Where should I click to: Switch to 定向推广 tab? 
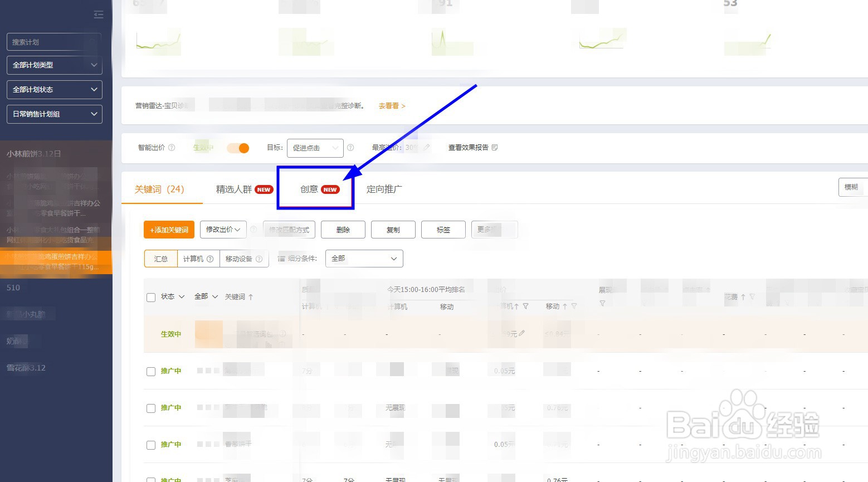[384, 189]
